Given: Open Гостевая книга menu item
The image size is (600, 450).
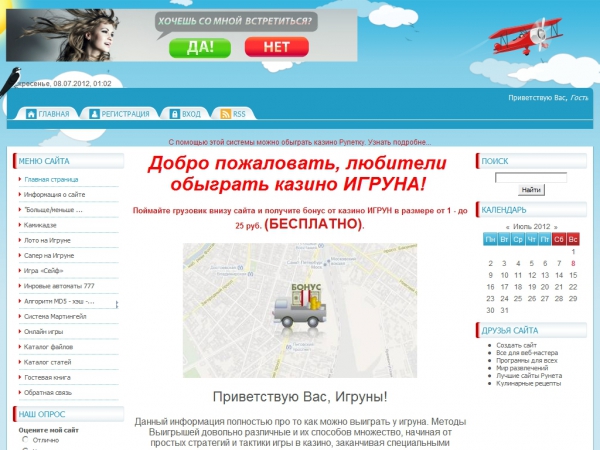Looking at the screenshot, I should click(47, 378).
